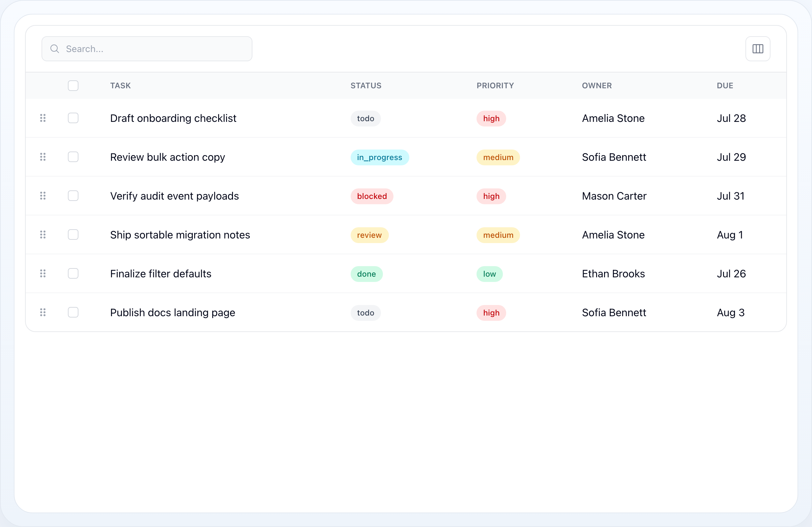This screenshot has width=812, height=527.
Task: Click due date Aug 3
Action: [x=731, y=313]
